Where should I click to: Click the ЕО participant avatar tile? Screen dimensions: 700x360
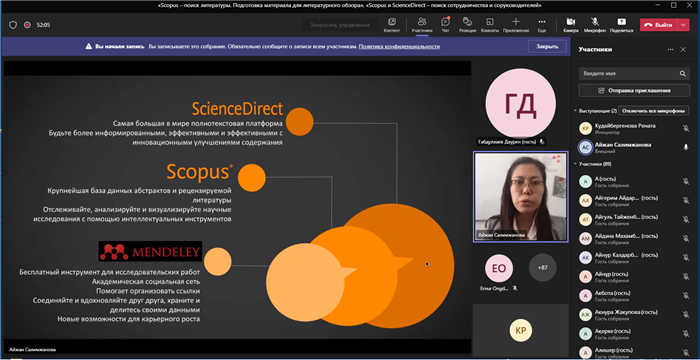[x=499, y=268]
